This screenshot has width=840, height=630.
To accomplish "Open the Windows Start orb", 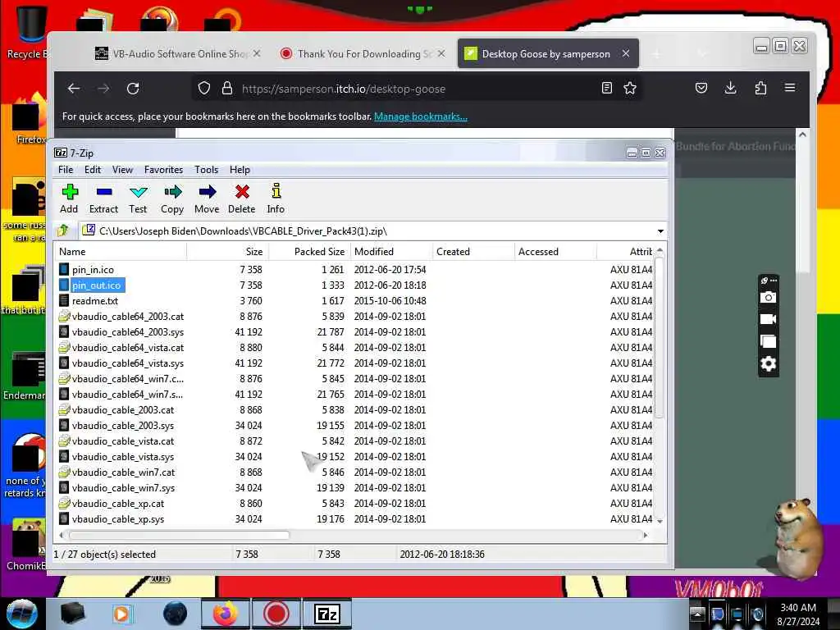I will pos(21,614).
